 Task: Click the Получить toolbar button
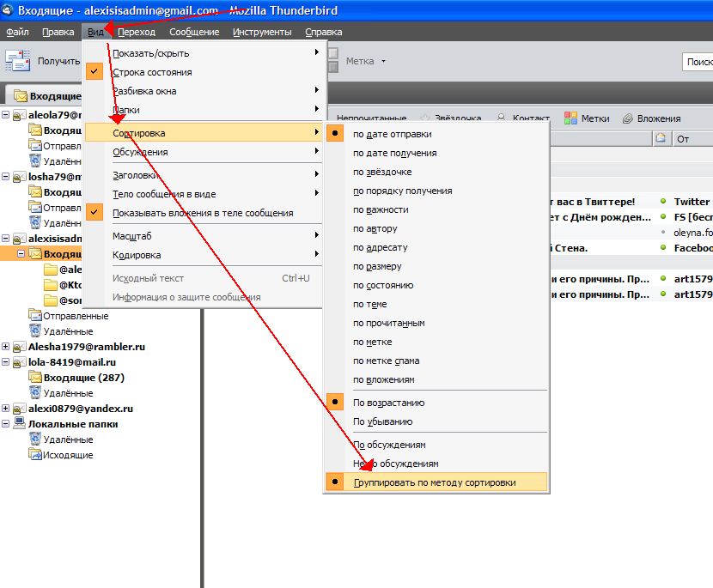pos(42,61)
